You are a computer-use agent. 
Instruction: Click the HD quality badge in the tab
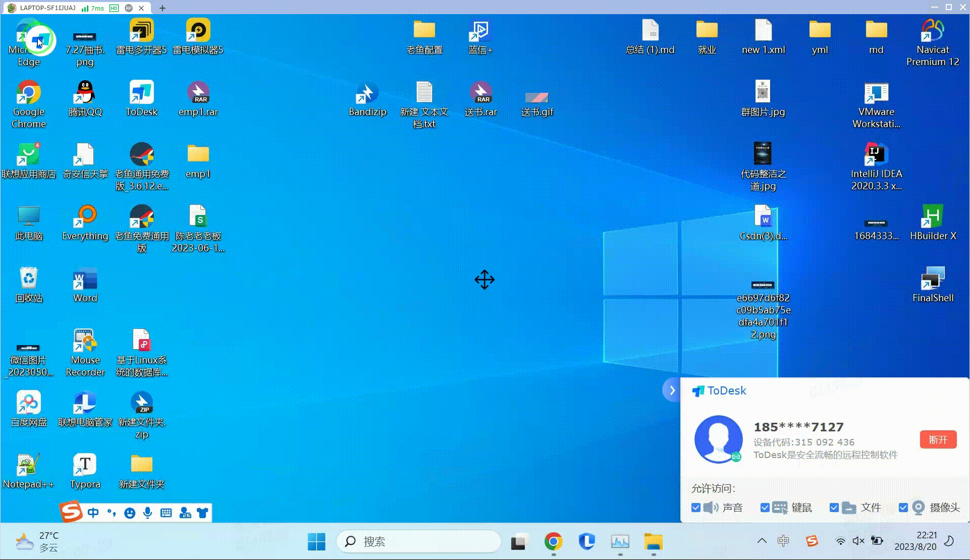[x=114, y=8]
